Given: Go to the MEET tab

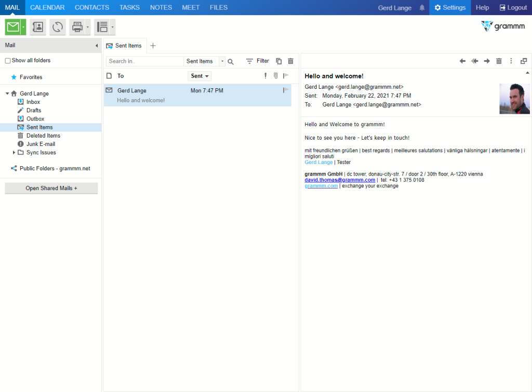Looking at the screenshot, I should coord(191,7).
